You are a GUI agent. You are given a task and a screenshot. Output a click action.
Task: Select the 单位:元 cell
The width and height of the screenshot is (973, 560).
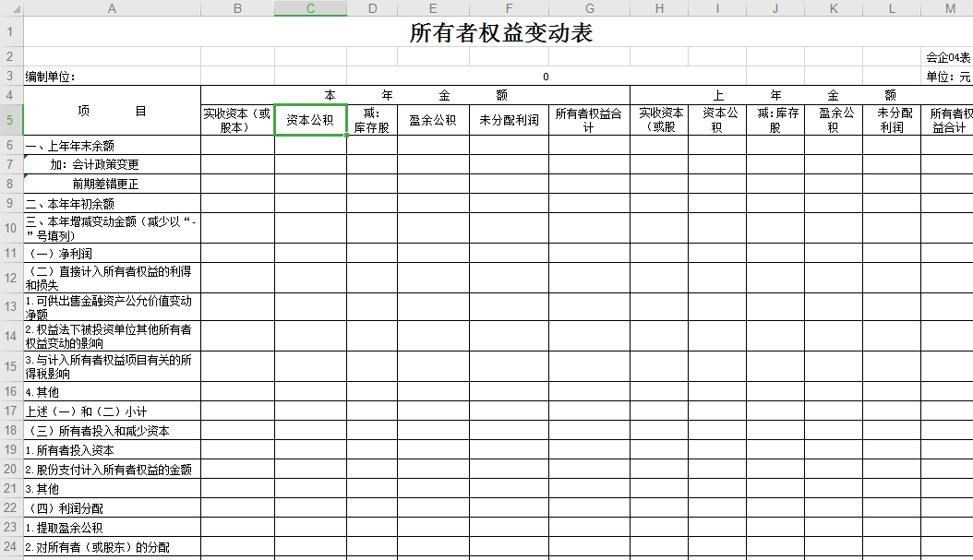pos(948,77)
